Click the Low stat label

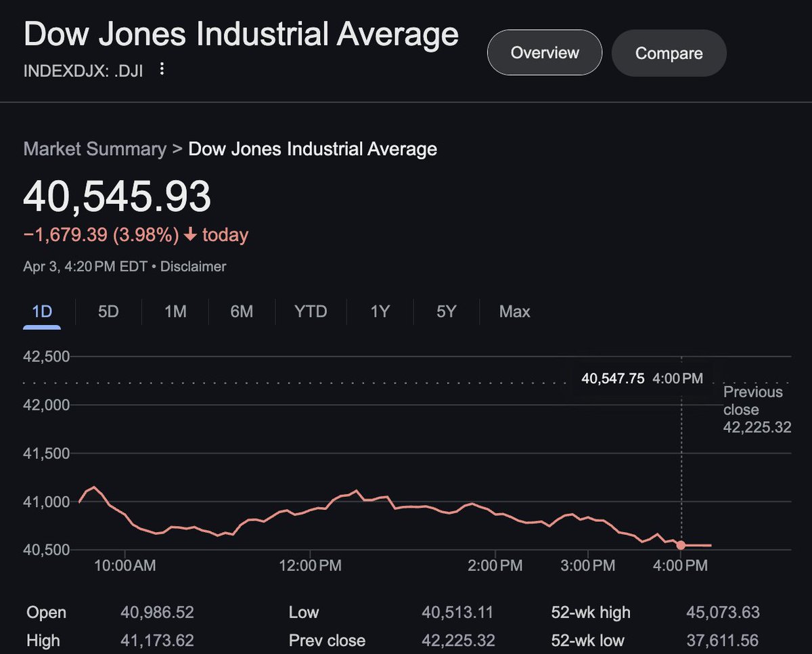[304, 613]
